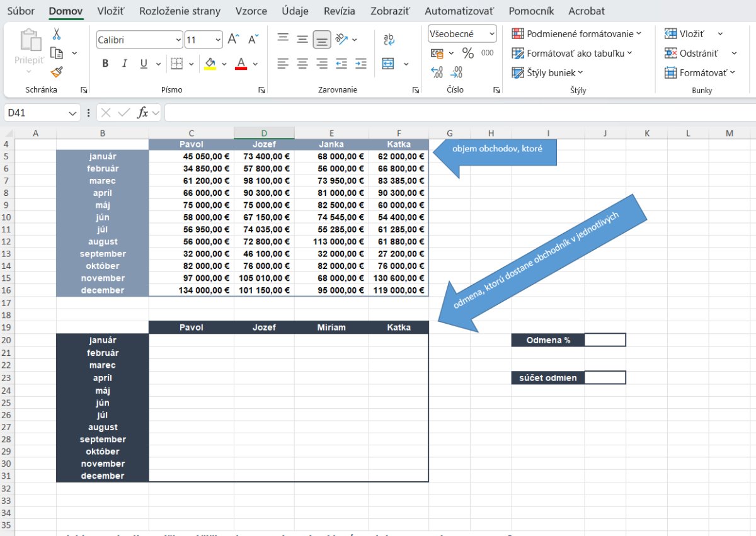Switch to the Vložiť ribbon tab
Screen dimensions: 756x536
111,11
